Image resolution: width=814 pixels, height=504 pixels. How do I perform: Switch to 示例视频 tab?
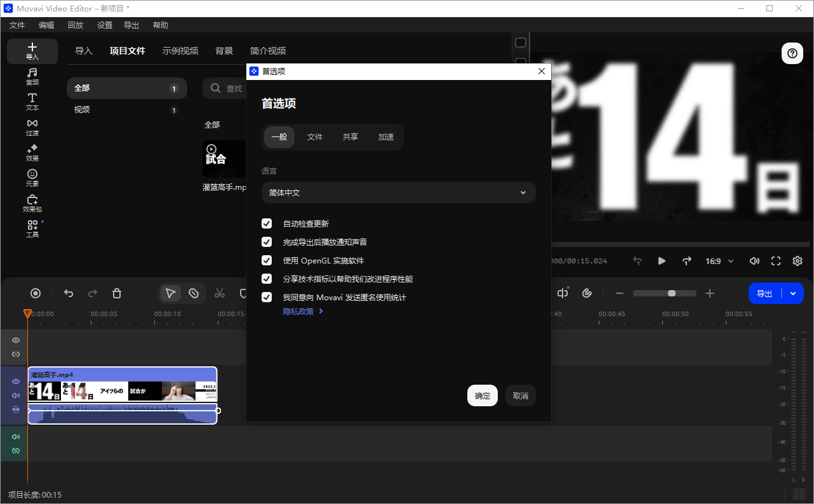[x=180, y=51]
